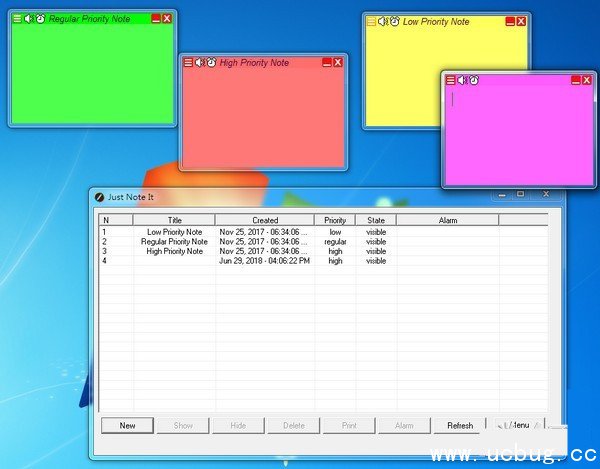The height and width of the screenshot is (469, 600).
Task: Click speaker icon on the green Regular Priority note
Action: click(x=28, y=19)
